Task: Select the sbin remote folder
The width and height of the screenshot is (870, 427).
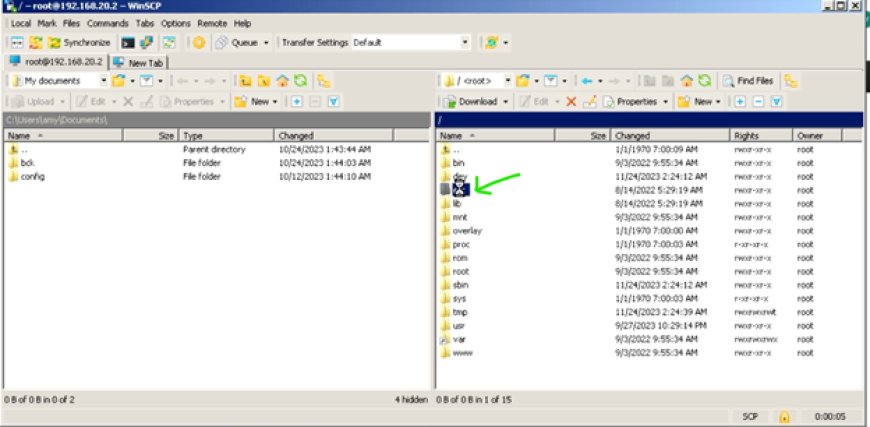Action: 461,285
